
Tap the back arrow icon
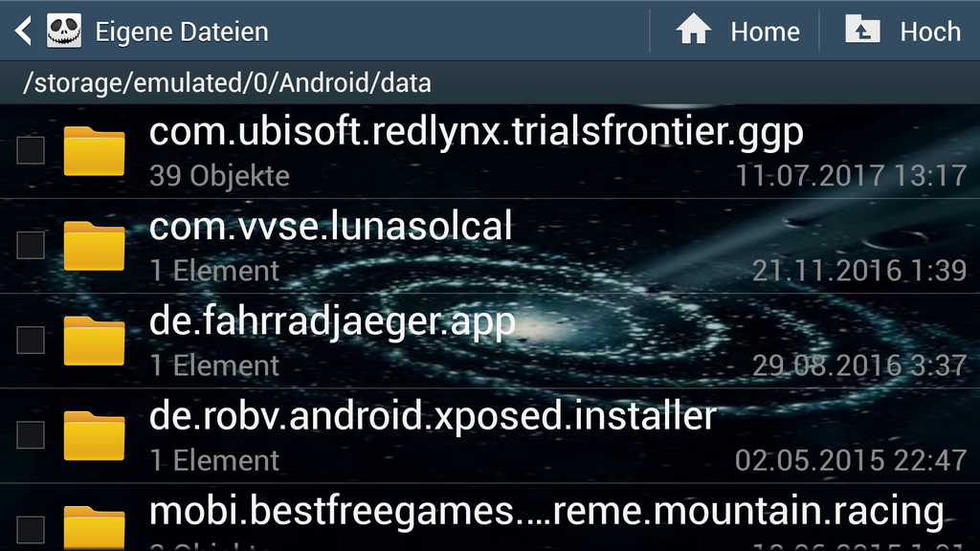23,32
